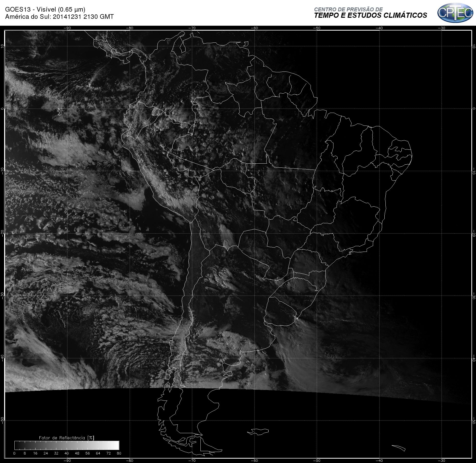
Task: Click the '-50' longitude label at the top
Action: pyautogui.click(x=317, y=28)
